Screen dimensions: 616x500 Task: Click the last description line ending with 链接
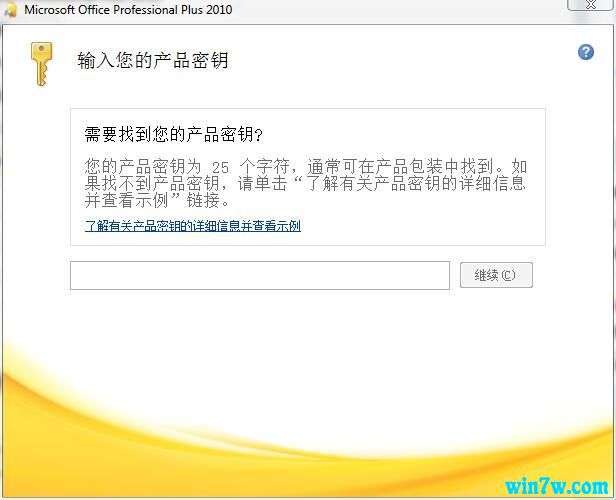point(157,200)
